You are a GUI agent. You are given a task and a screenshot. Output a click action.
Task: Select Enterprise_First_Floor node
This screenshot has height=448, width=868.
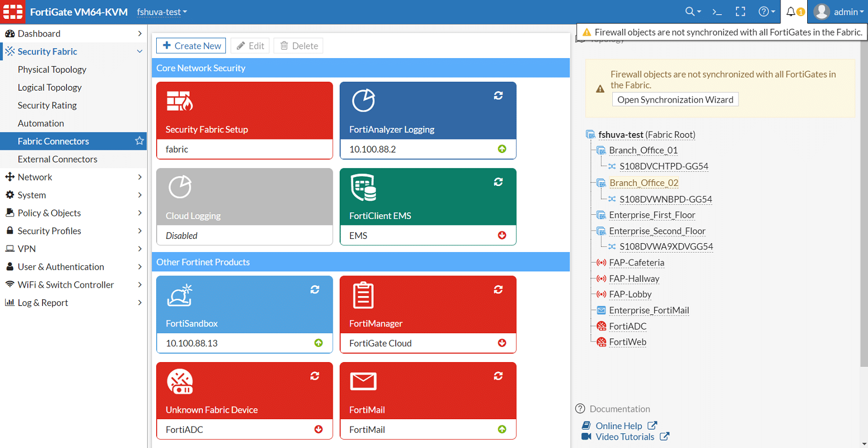coord(652,215)
